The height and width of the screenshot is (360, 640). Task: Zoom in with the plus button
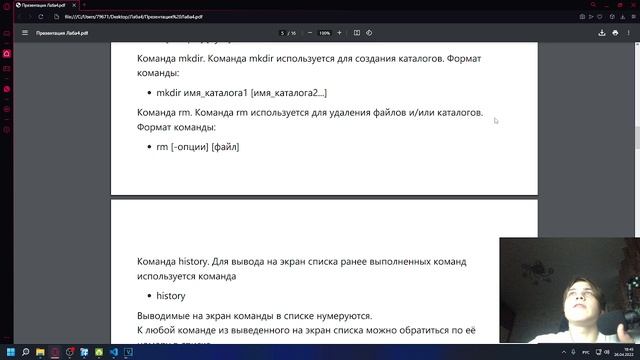[x=339, y=33]
